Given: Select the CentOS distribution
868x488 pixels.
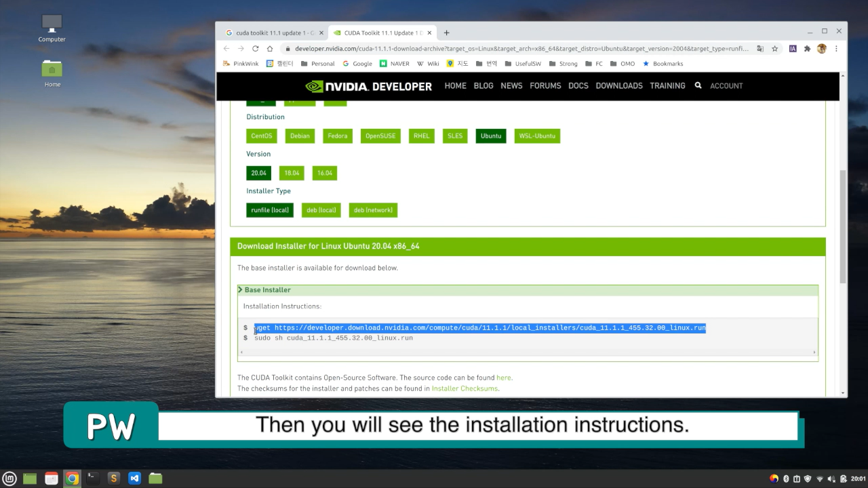Looking at the screenshot, I should [262, 136].
